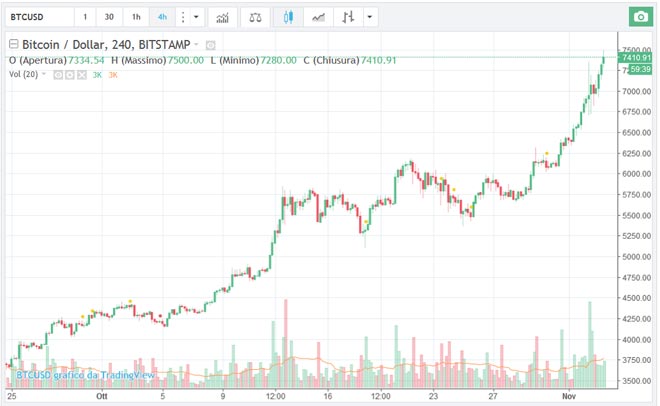
Task: Collapse the Bitcoin / Dollar legend box
Action: [12, 45]
